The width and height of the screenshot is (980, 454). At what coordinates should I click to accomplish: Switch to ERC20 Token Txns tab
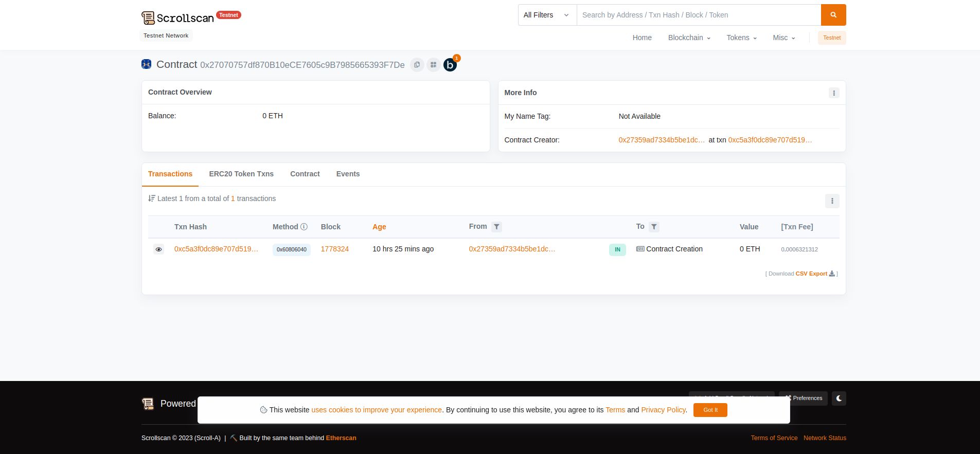coord(241,174)
